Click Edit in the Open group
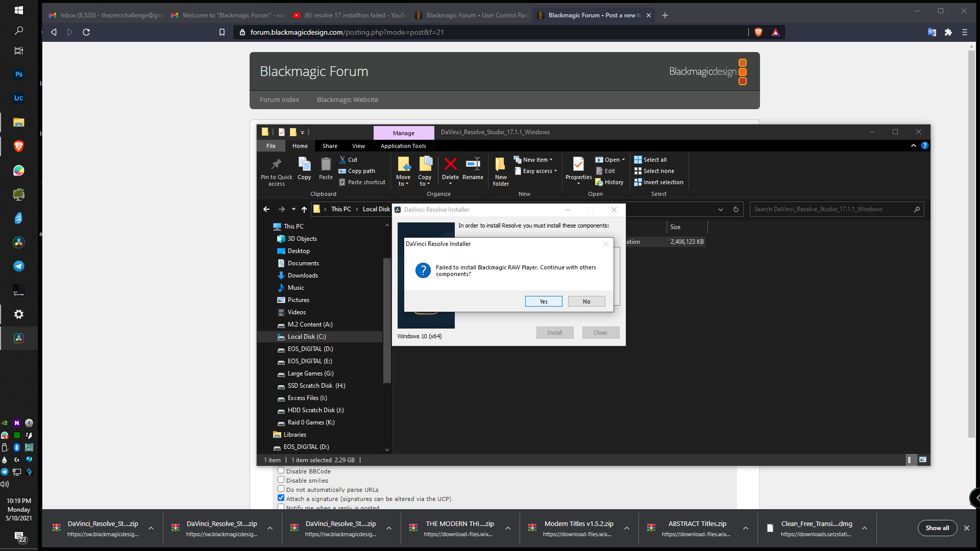This screenshot has width=980, height=551. tap(606, 171)
